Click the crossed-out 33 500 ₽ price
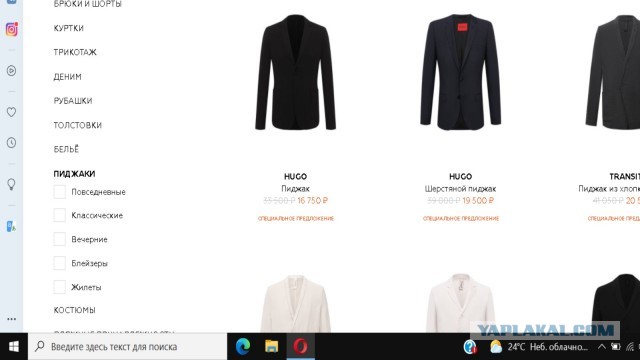The height and width of the screenshot is (360, 640). click(279, 201)
